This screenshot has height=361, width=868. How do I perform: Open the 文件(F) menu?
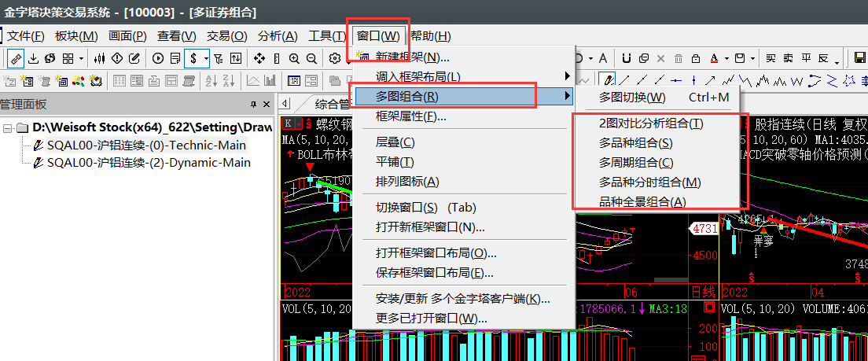(x=25, y=36)
